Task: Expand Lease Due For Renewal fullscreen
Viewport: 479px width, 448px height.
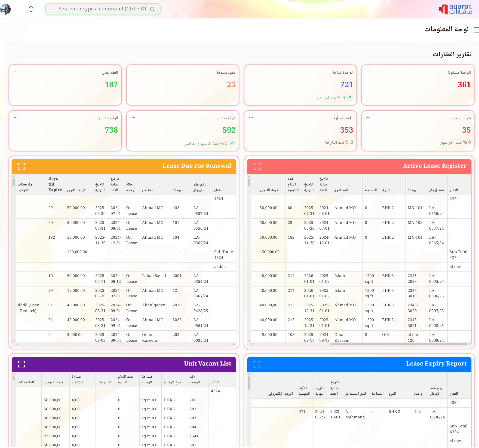Action: tap(22, 166)
